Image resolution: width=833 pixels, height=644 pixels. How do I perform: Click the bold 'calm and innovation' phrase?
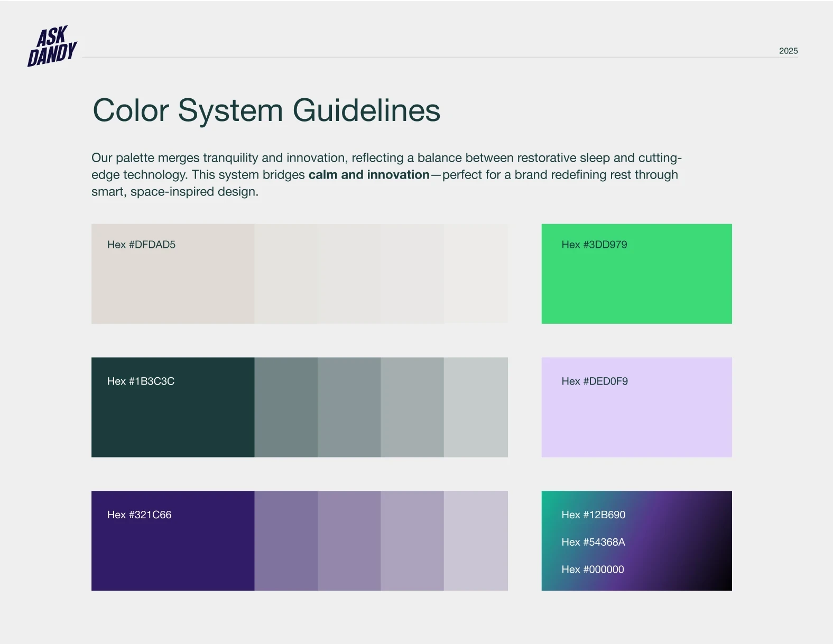point(369,175)
